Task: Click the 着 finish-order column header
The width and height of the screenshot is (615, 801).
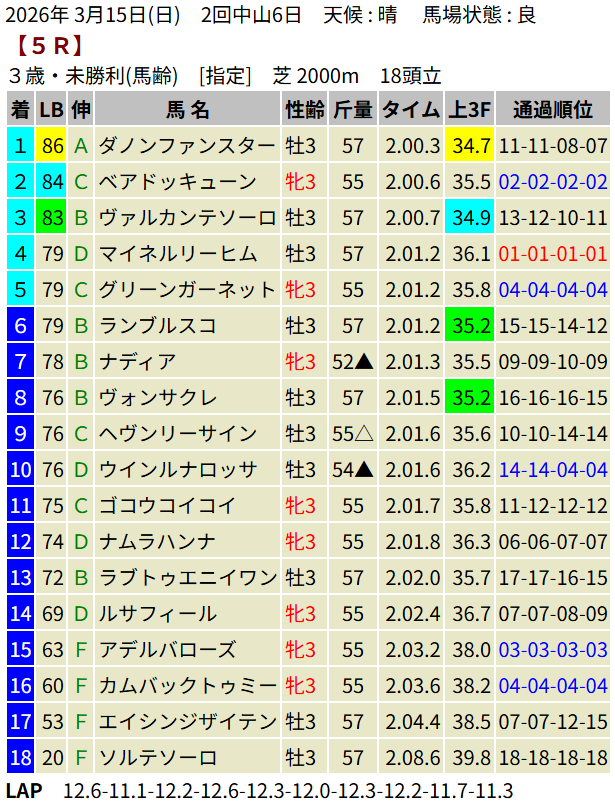Action: [20, 110]
